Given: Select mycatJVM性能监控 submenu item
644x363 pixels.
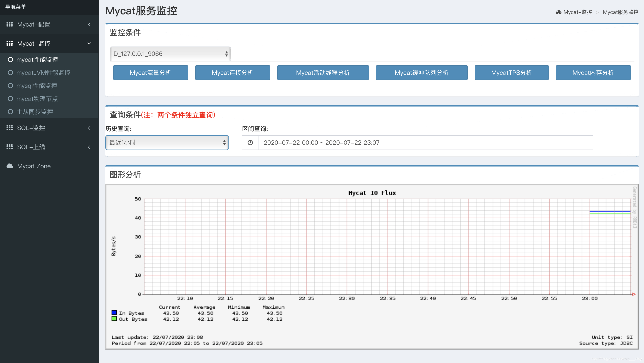Looking at the screenshot, I should (x=49, y=72).
